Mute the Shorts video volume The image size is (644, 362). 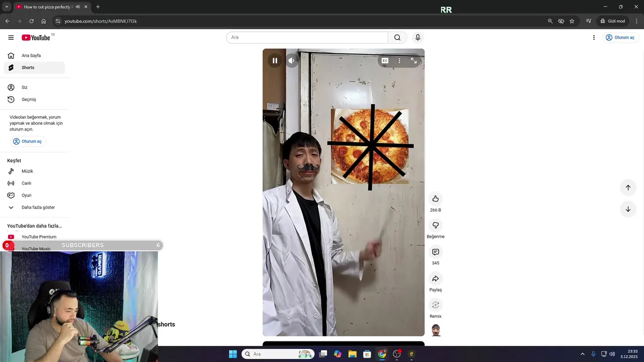(x=291, y=61)
